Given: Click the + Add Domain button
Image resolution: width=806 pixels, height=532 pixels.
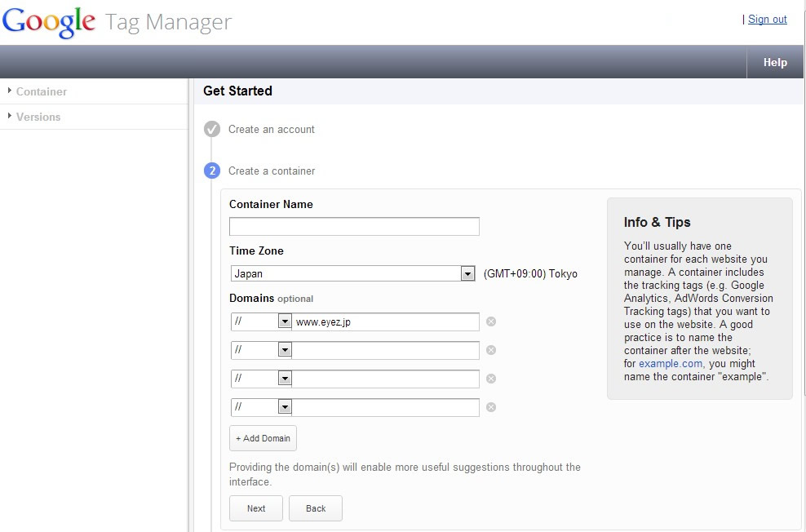Looking at the screenshot, I should tap(263, 438).
